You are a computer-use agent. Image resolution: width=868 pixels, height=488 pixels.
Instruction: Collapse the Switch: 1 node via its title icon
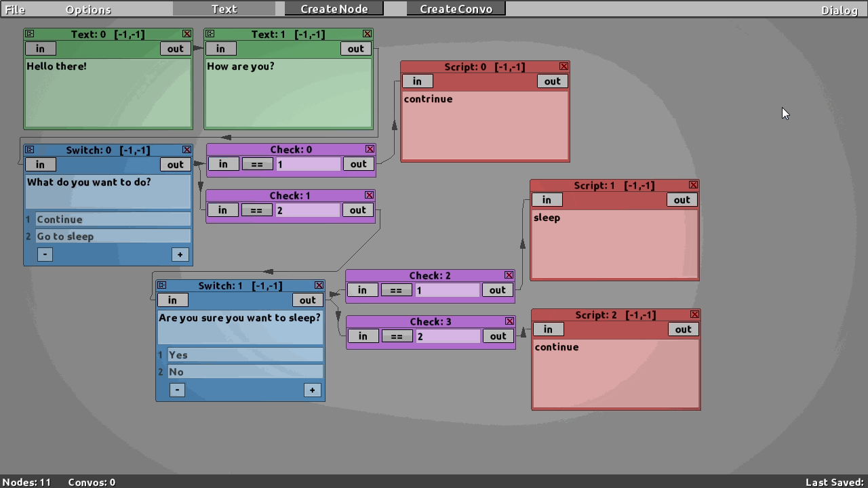tap(161, 285)
